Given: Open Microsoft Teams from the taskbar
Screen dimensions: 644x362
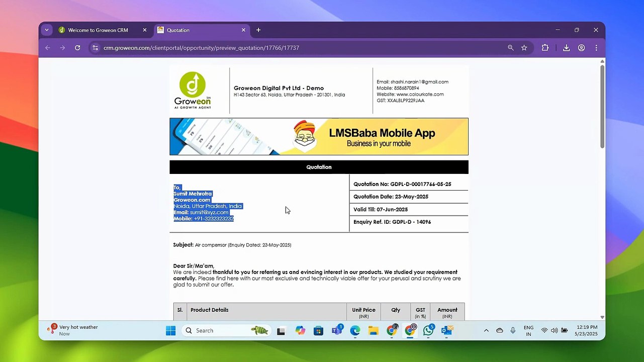Looking at the screenshot, I should pos(337,330).
